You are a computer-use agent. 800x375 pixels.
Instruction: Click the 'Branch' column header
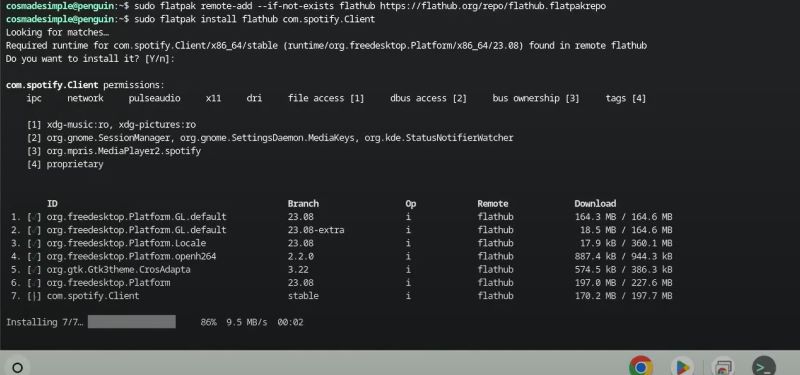coord(303,204)
